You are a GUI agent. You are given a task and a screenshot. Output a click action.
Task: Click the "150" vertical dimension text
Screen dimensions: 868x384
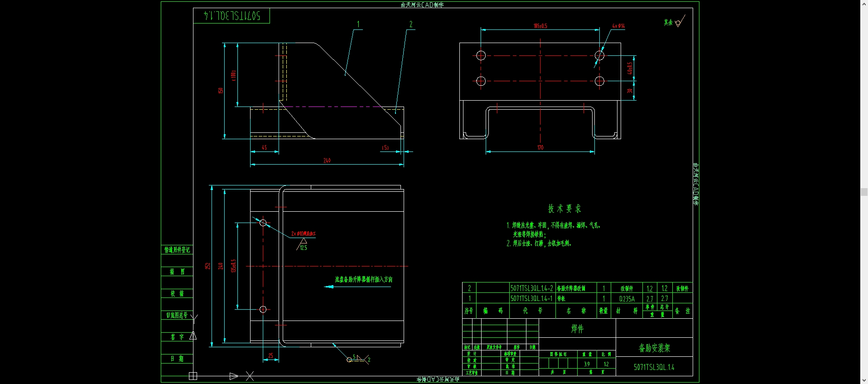coord(221,91)
